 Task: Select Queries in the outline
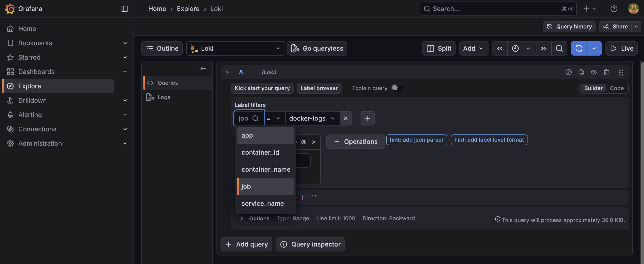pyautogui.click(x=178, y=83)
